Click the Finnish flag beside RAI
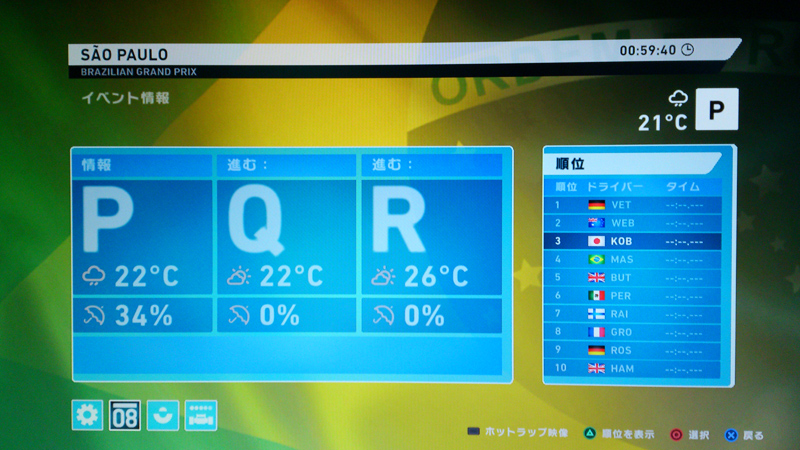The height and width of the screenshot is (450, 800). point(596,314)
